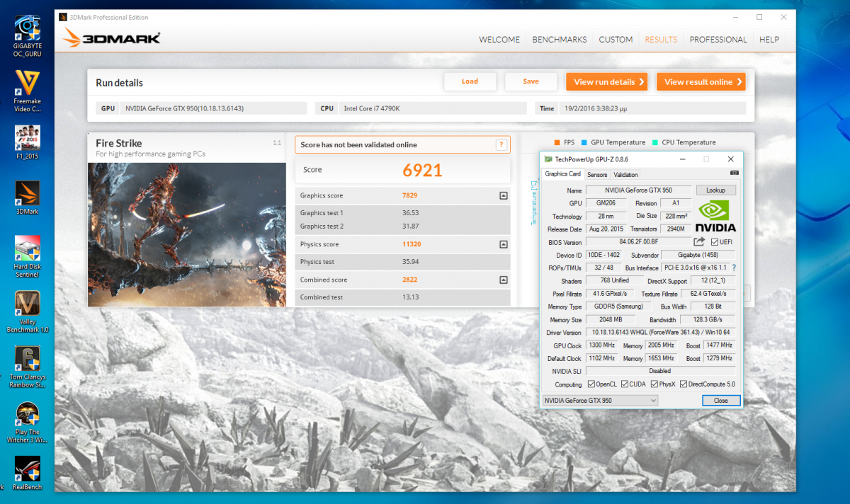Click the Combined score 2822 value
The image size is (850, 504).
point(409,280)
